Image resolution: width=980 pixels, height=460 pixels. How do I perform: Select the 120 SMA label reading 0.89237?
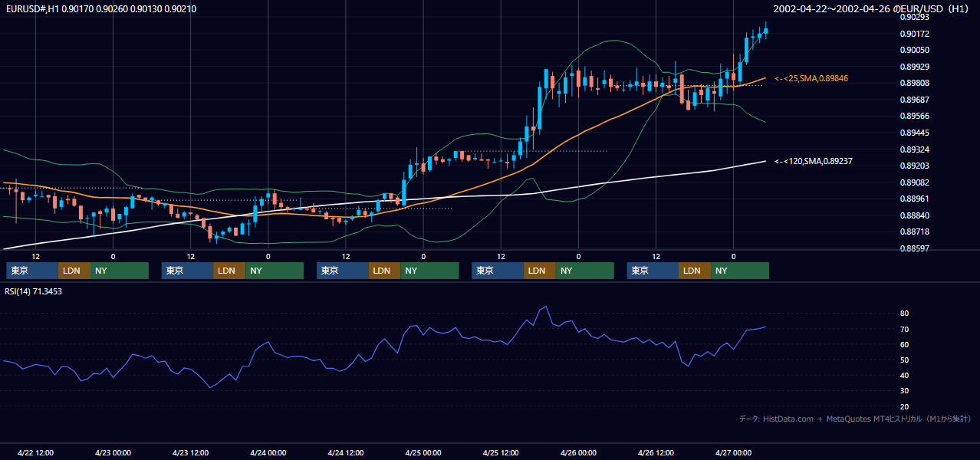pos(814,161)
